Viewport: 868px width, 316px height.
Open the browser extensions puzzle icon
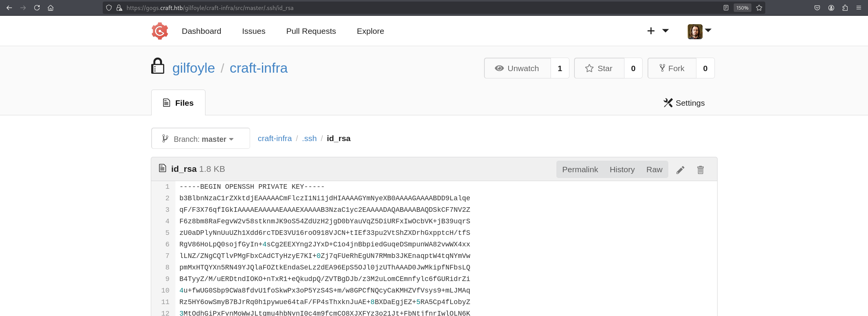tap(845, 8)
